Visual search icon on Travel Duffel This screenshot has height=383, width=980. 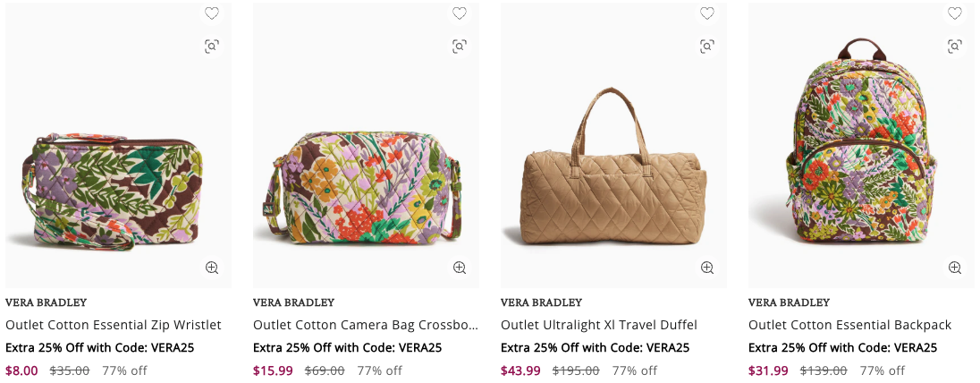[x=707, y=46]
